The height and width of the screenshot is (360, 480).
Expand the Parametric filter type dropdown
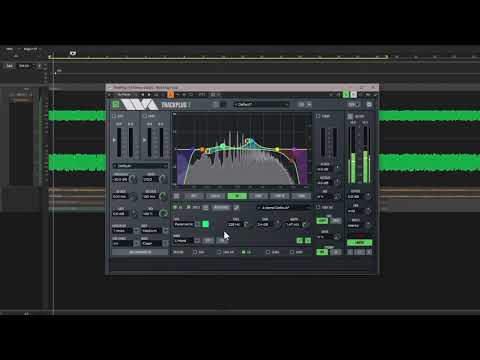[x=197, y=224]
